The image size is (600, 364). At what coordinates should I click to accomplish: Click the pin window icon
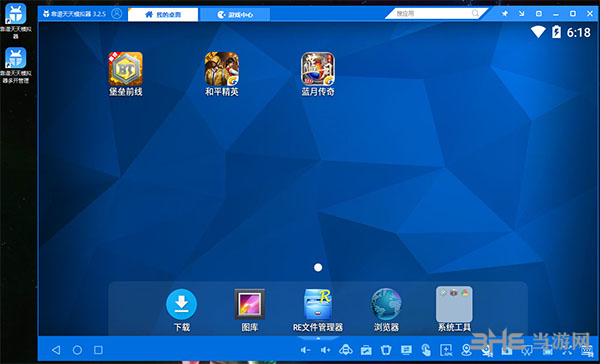(x=505, y=13)
